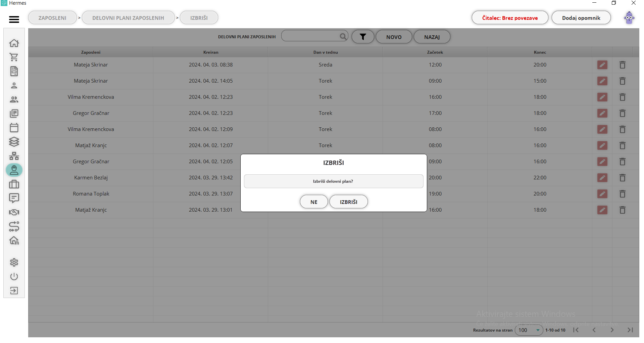Sort by Kreiran column header

point(211,52)
